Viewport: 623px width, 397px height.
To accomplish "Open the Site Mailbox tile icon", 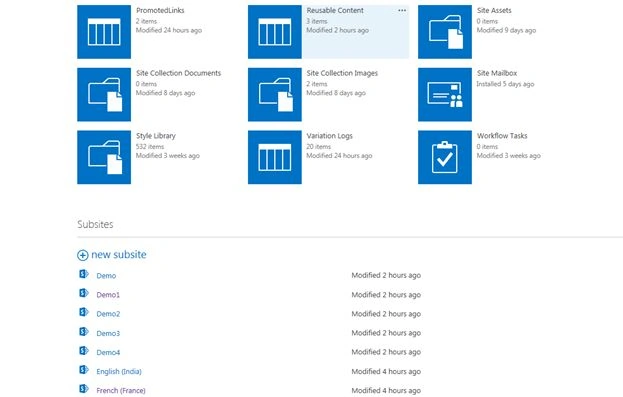I will tap(445, 95).
